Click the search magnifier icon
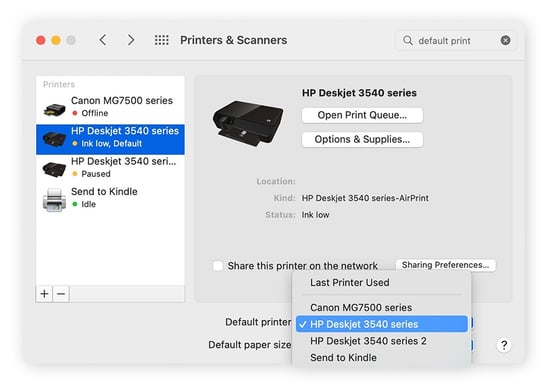The width and height of the screenshot is (550, 391). tap(408, 40)
